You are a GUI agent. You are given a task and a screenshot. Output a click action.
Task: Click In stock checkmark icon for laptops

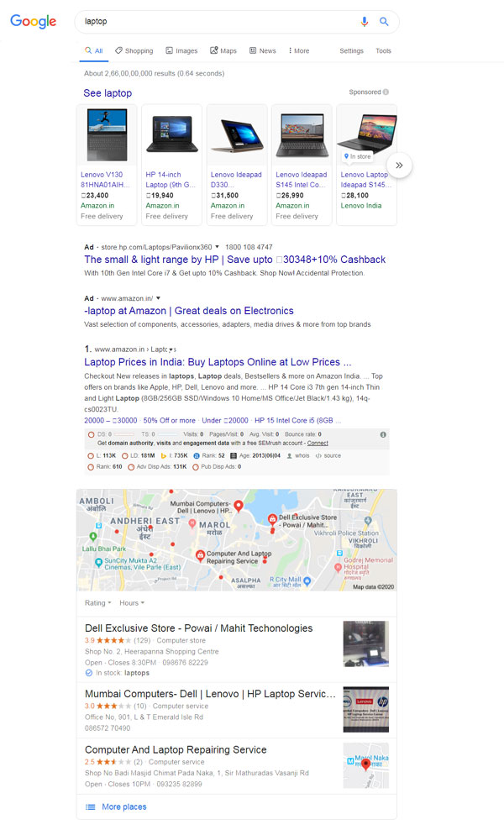[x=88, y=673]
